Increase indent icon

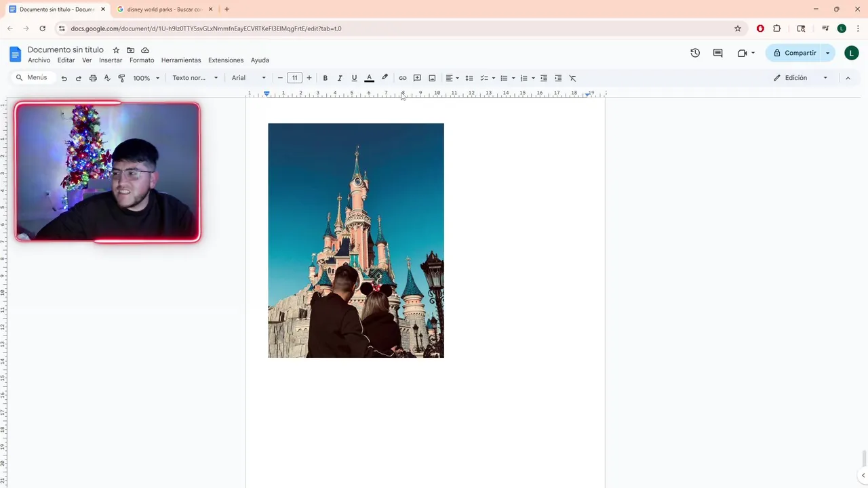pos(558,78)
